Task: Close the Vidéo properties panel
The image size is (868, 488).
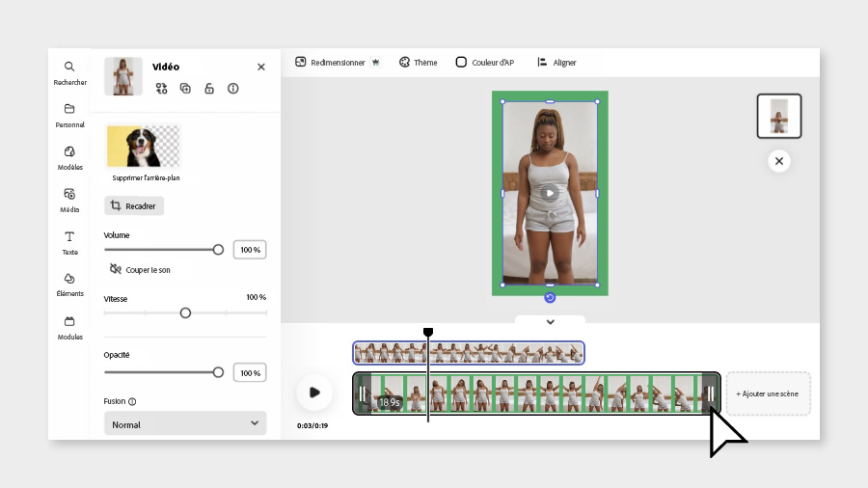Action: (261, 67)
